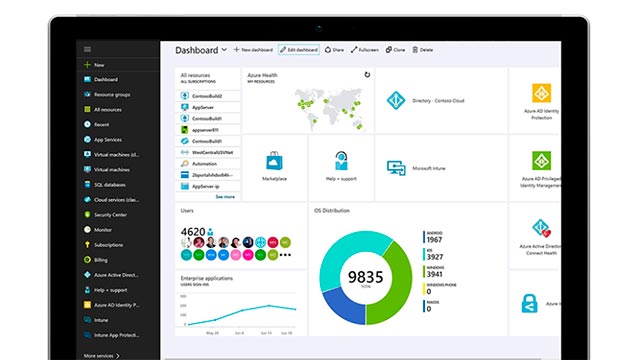Open Azure Active Directory Connect Health tile
The height and width of the screenshot is (360, 640).
pyautogui.click(x=535, y=236)
